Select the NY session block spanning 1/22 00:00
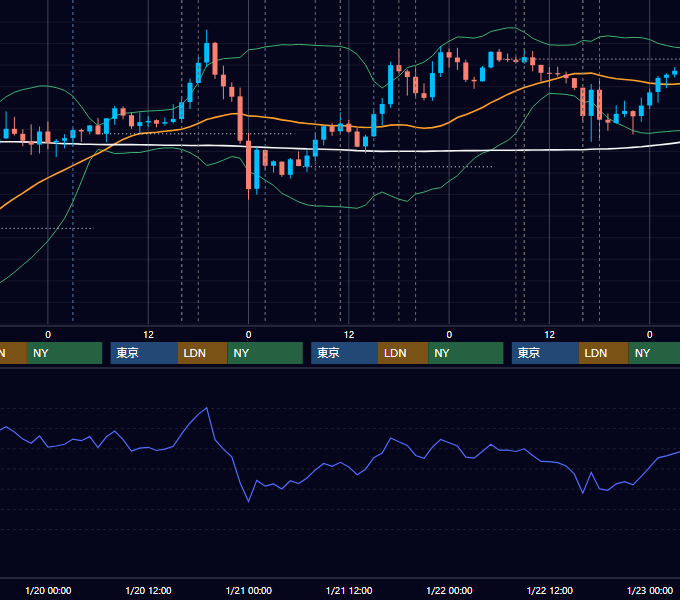This screenshot has width=680, height=600. click(x=466, y=353)
